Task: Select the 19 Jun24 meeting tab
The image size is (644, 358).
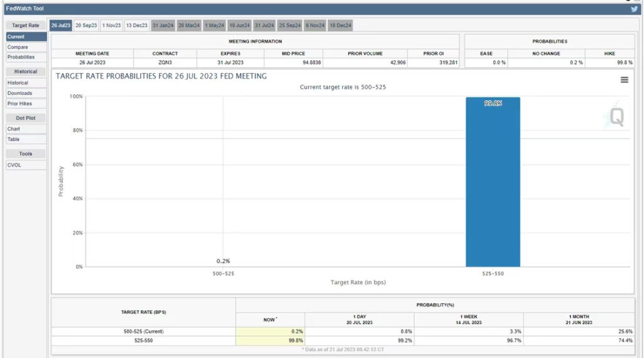Action: pos(240,26)
